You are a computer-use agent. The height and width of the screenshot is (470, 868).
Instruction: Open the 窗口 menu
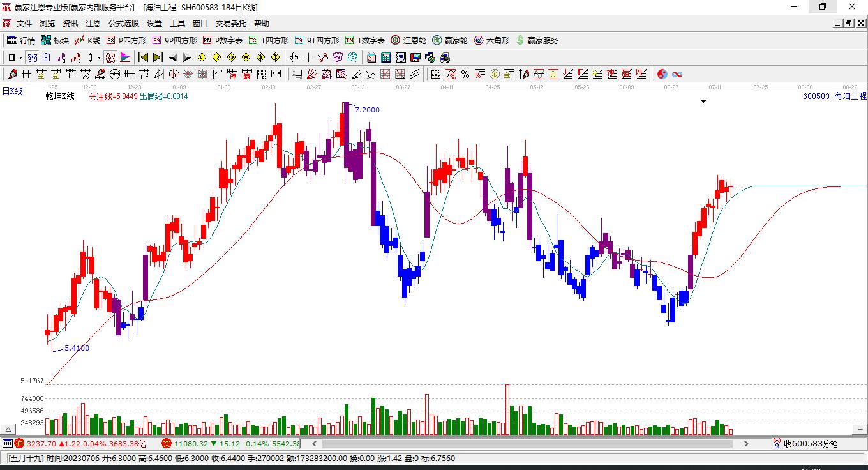[x=200, y=24]
